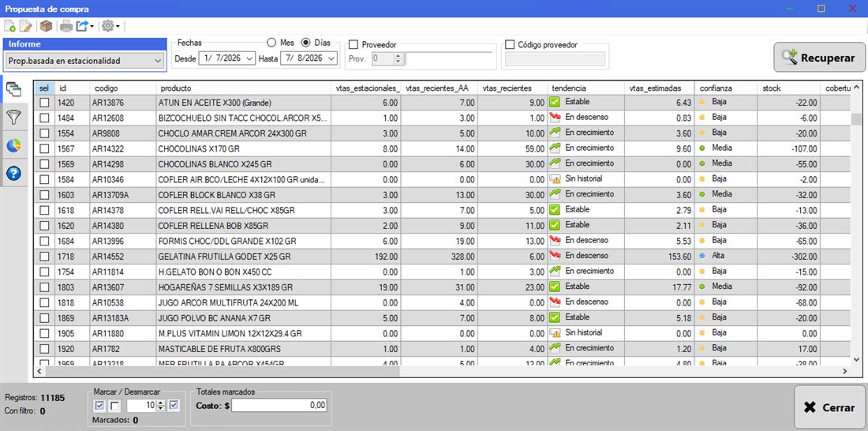Sort by the tendencia column header
This screenshot has height=431, width=868.
coord(586,88)
